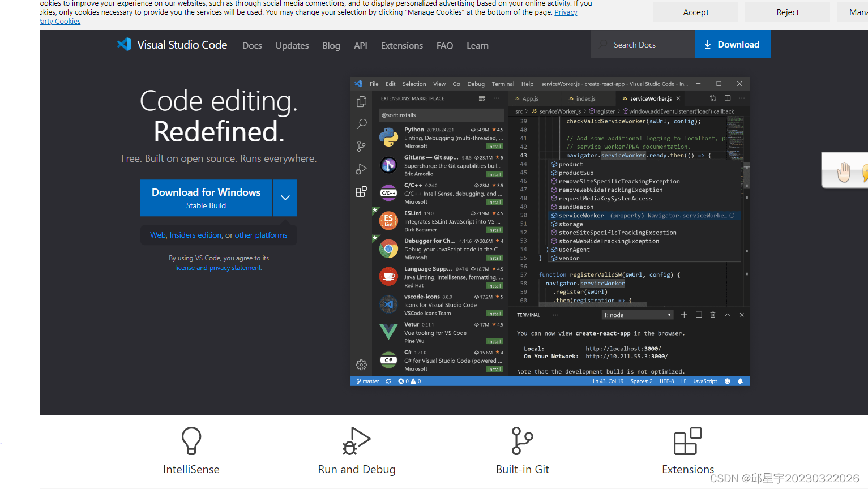Click the JavaScript language mode in status bar
This screenshot has width=868, height=489.
click(705, 381)
